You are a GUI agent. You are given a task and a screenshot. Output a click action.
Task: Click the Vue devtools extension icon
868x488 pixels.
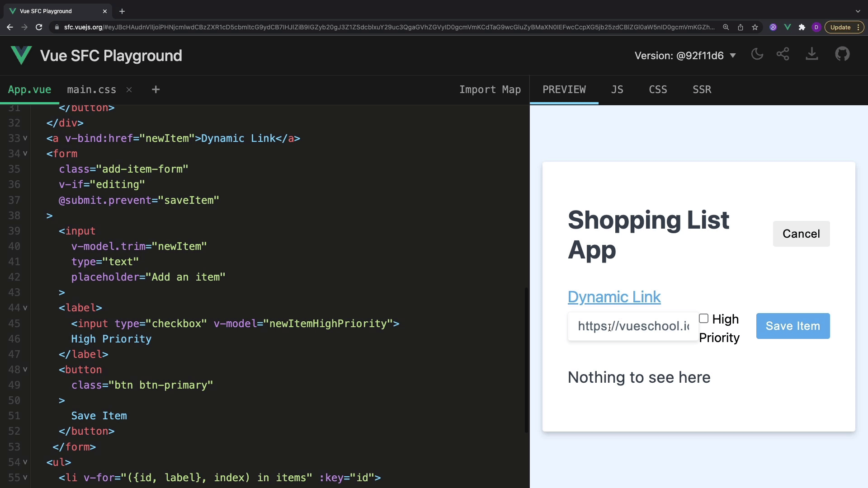788,27
